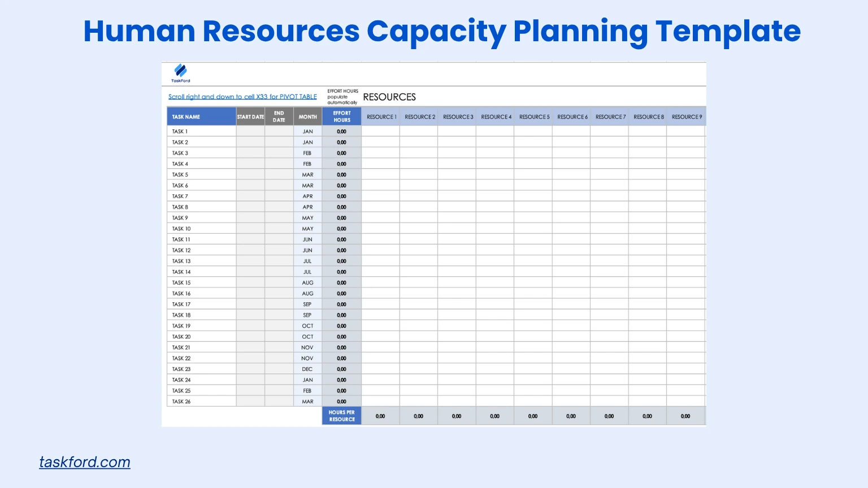
Task: Select the total under RESOURCE 1
Action: 380,416
